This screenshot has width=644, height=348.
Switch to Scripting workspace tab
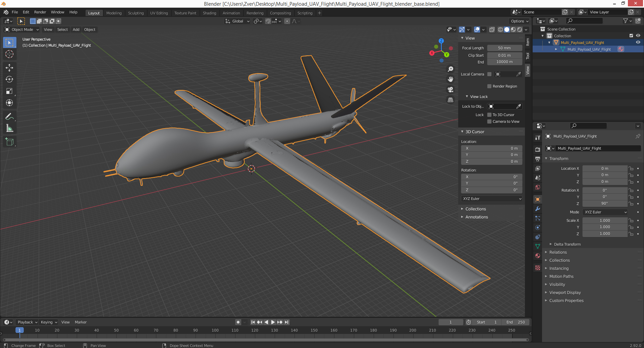tap(305, 13)
